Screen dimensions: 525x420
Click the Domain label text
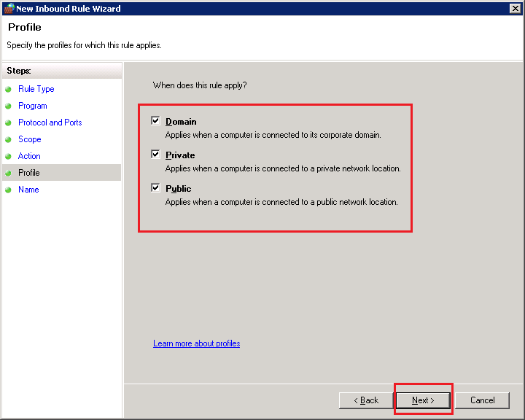pyautogui.click(x=181, y=122)
